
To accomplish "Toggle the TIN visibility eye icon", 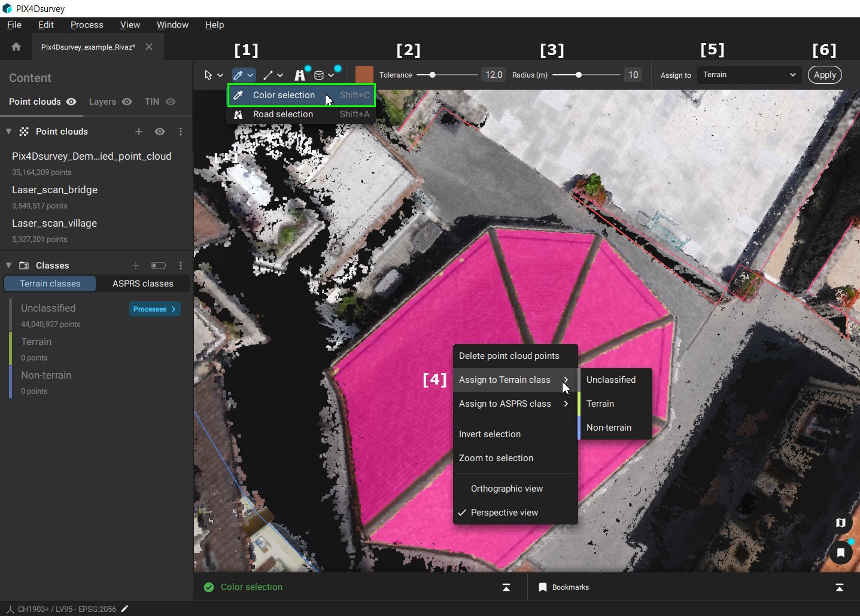I will tap(171, 102).
